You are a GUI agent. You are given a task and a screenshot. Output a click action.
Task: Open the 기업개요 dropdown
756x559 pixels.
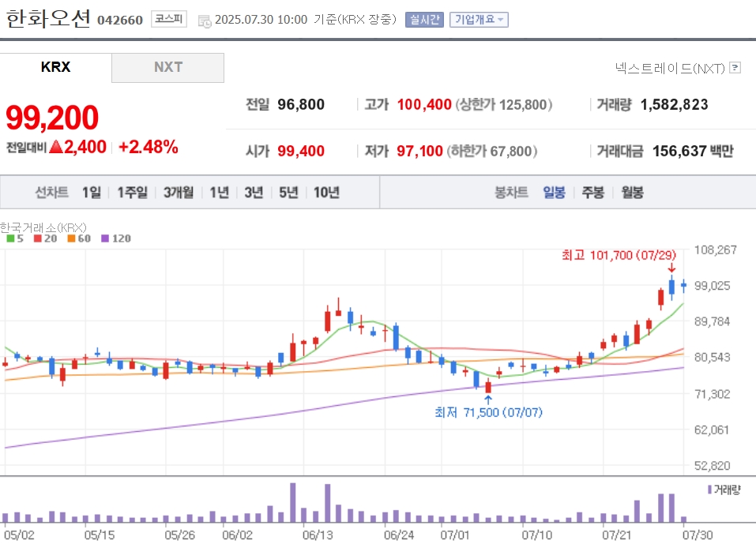(x=479, y=19)
